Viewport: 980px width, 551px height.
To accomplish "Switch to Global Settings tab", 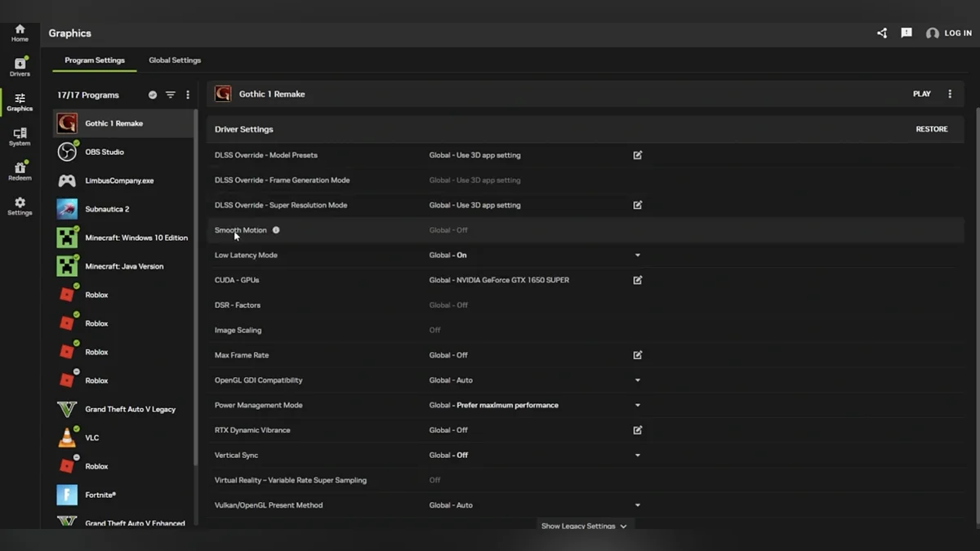I will tap(175, 60).
